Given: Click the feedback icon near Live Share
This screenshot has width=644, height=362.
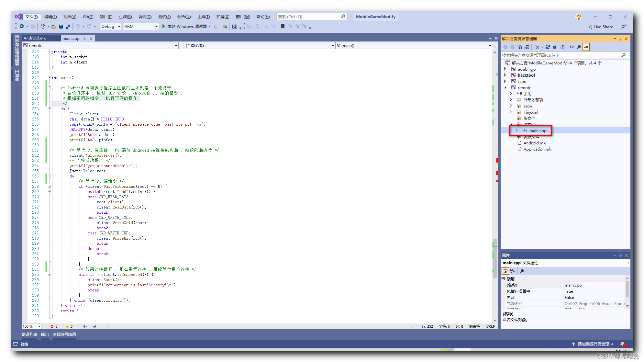Looking at the screenshot, I should click(623, 27).
